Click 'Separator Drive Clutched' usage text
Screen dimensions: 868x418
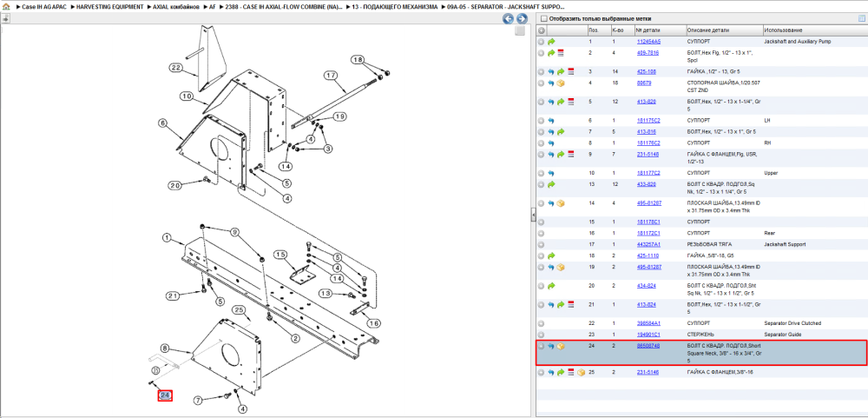(x=792, y=323)
